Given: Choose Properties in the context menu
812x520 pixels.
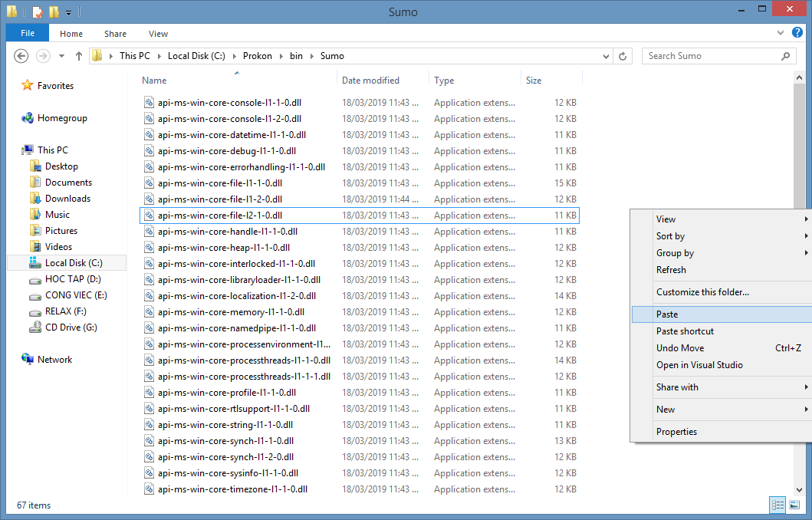Looking at the screenshot, I should pyautogui.click(x=676, y=432).
